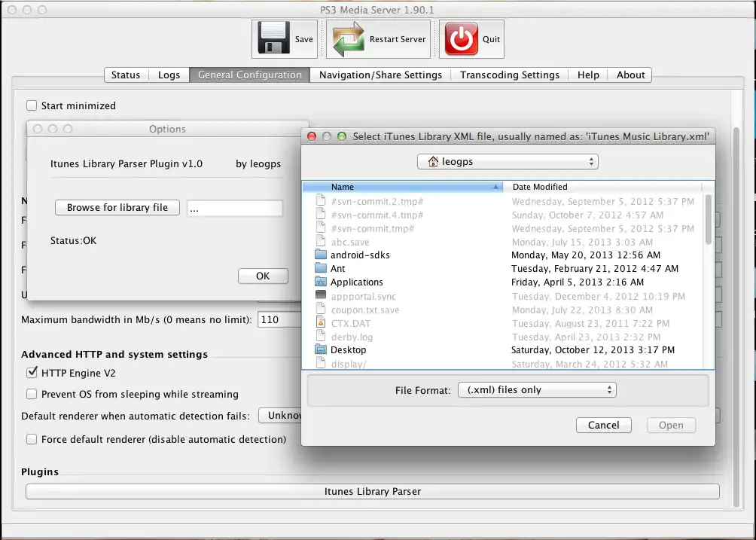Click the #svn-commit.4.tmp# file icon
This screenshot has width=756, height=540.
[x=321, y=214]
